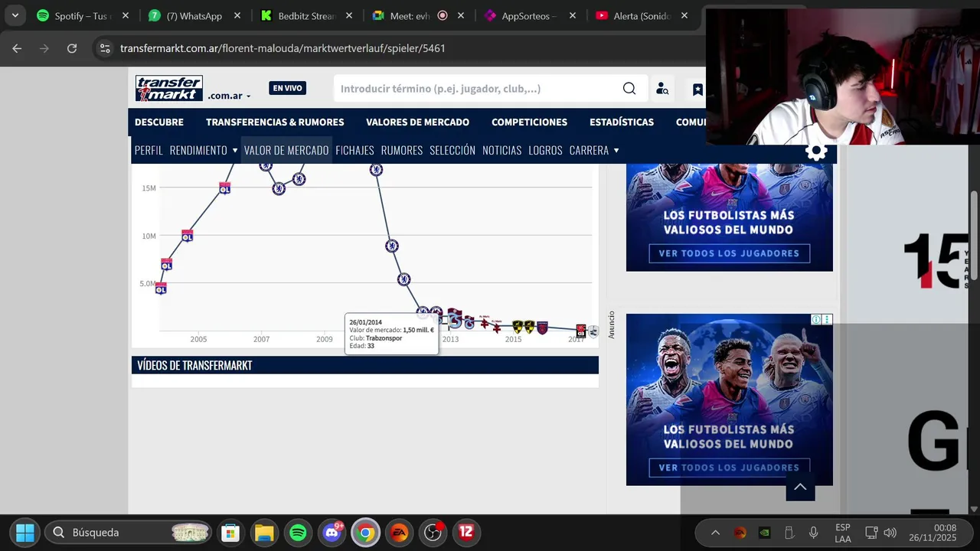
Task: Open the detailed person search icon
Action: click(662, 89)
